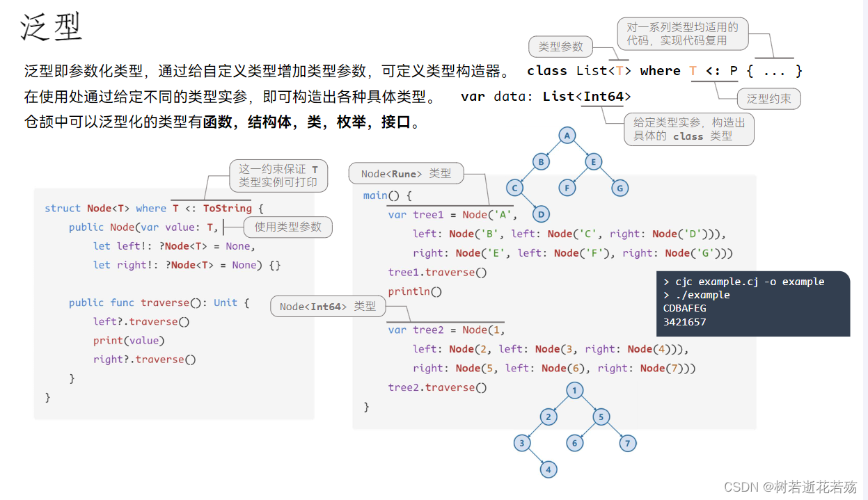Select code line tree1.traverse()
This screenshot has width=868, height=500.
tap(437, 272)
